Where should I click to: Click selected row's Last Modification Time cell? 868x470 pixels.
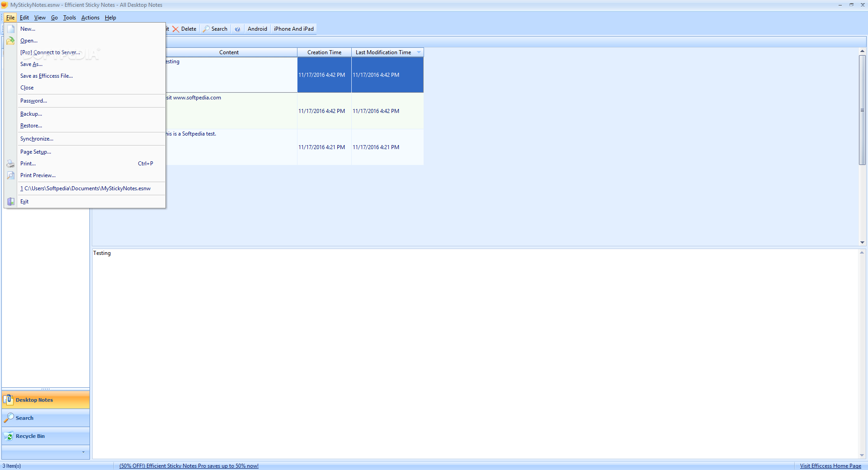387,75
